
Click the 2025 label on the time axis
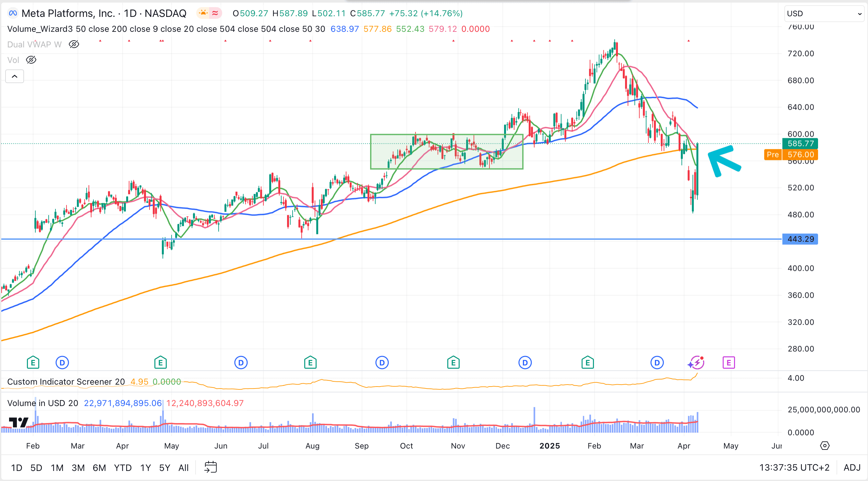(549, 446)
